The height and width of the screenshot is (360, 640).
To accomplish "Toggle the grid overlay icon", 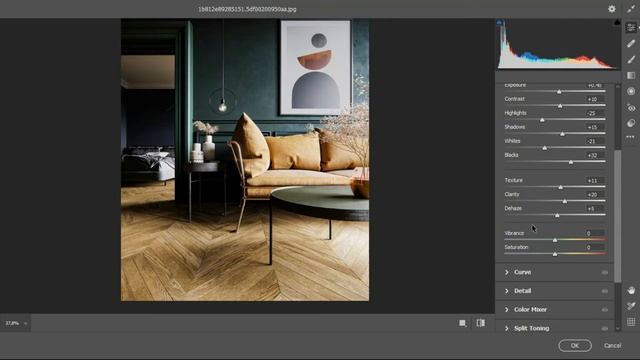I will tap(631, 322).
